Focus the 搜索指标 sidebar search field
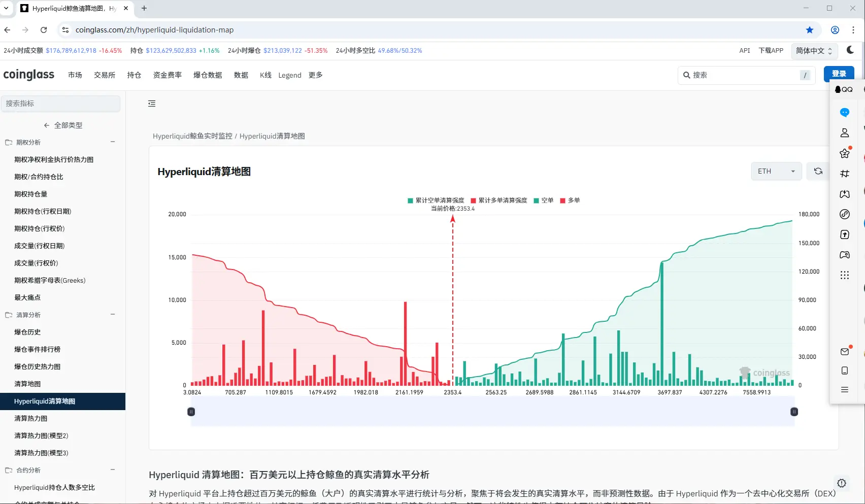This screenshot has height=504, width=865. (61, 104)
